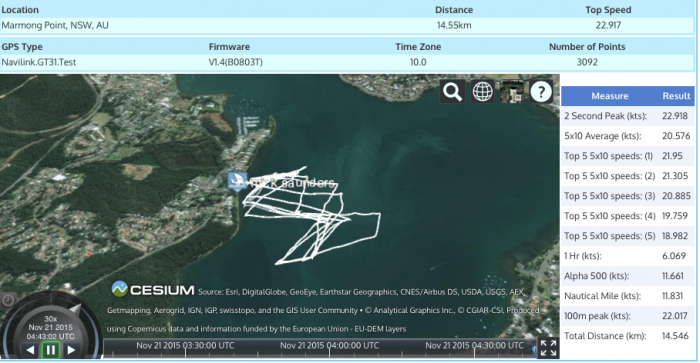The image size is (700, 363).
Task: Open the geocoder search magnifier icon
Action: tap(452, 92)
